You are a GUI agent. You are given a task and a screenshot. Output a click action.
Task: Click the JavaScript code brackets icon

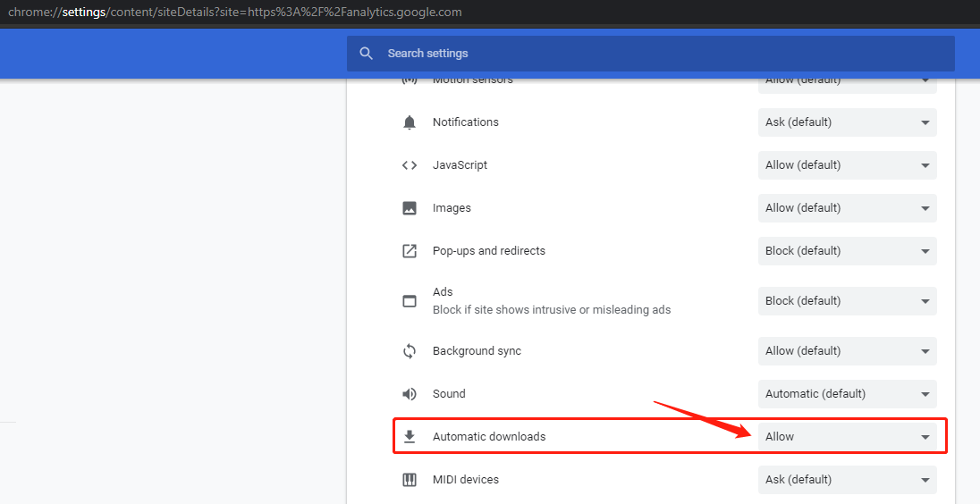[x=410, y=165]
